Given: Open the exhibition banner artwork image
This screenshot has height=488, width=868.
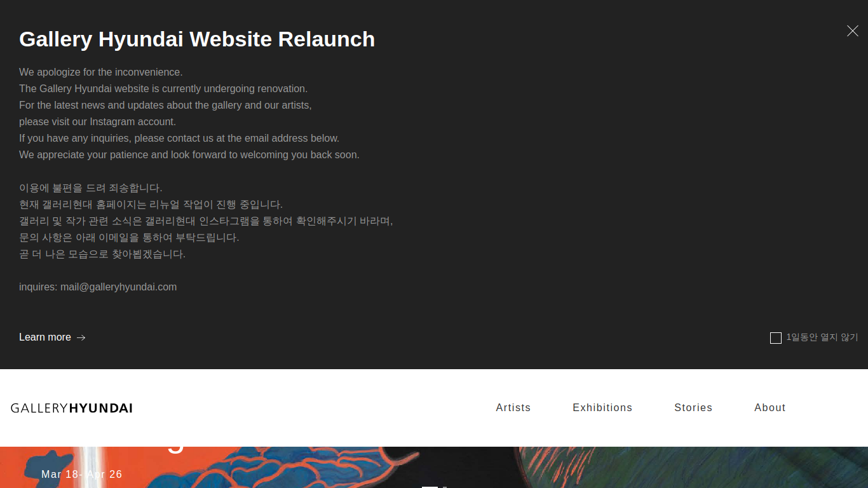Looking at the screenshot, I should pos(434,468).
